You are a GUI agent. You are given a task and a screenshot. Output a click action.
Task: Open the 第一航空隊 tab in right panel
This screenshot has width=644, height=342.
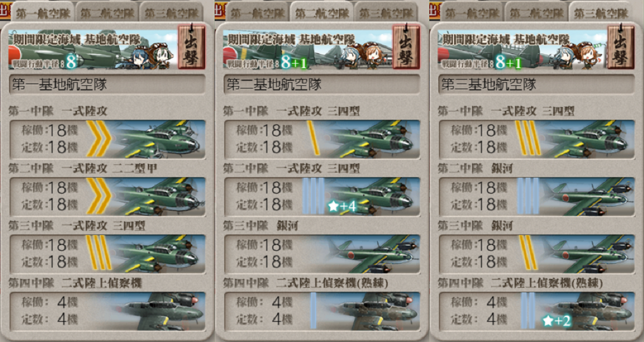pos(472,12)
